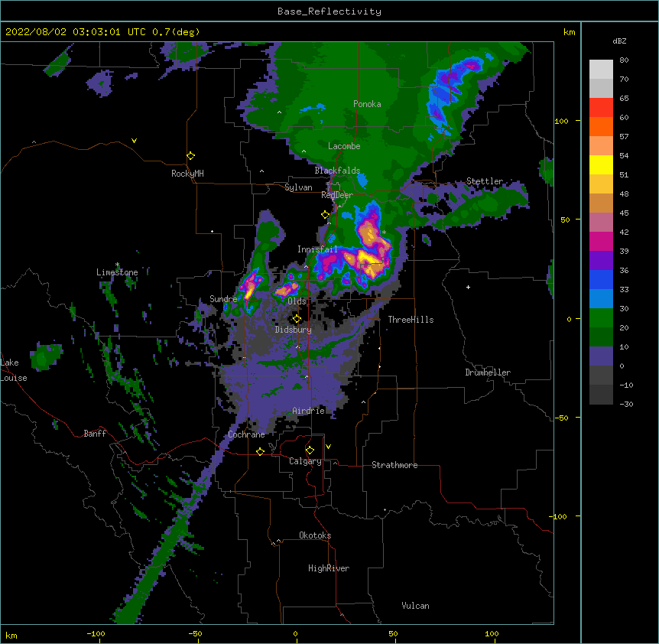Click the 100 tick on right axis
Screen dimensions: 659x644
pos(561,121)
